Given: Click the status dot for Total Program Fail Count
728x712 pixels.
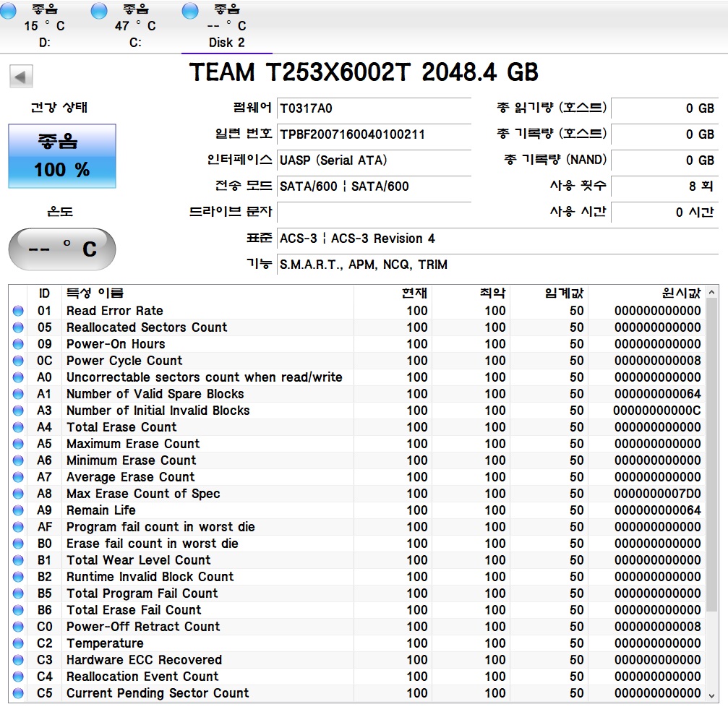Looking at the screenshot, I should [18, 593].
